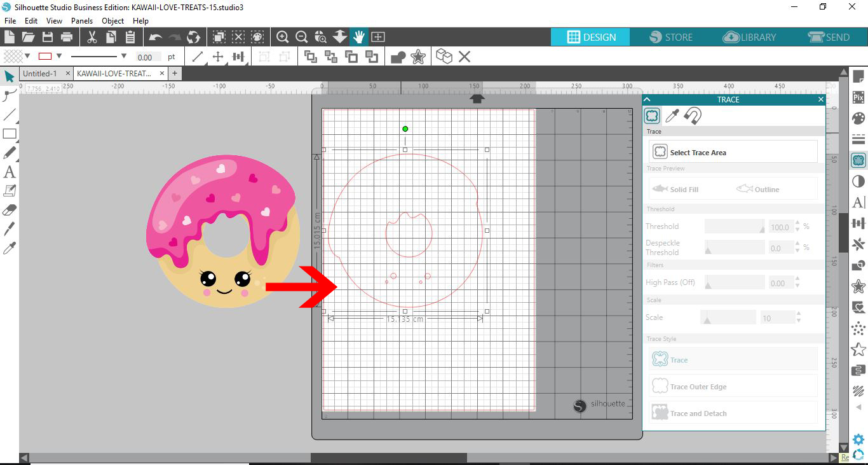Viewport: 868px width, 465px height.
Task: Open the line style dropdown arrow
Action: (x=124, y=56)
